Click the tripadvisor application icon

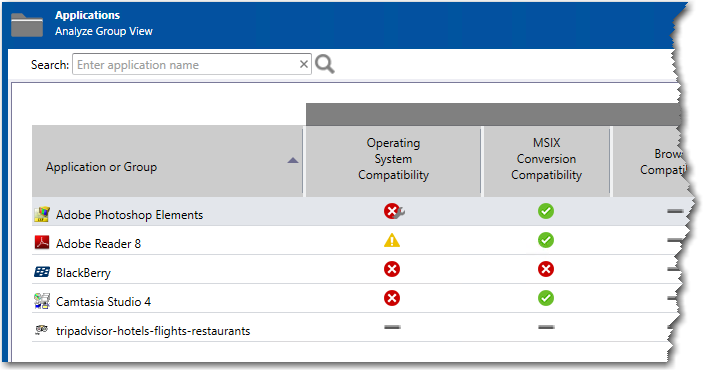(x=42, y=330)
